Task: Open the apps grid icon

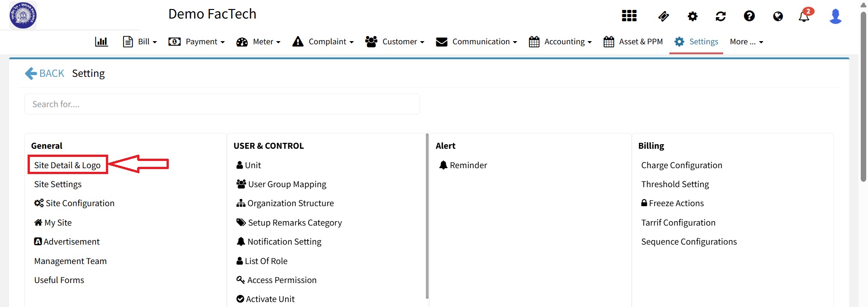Action: point(629,16)
